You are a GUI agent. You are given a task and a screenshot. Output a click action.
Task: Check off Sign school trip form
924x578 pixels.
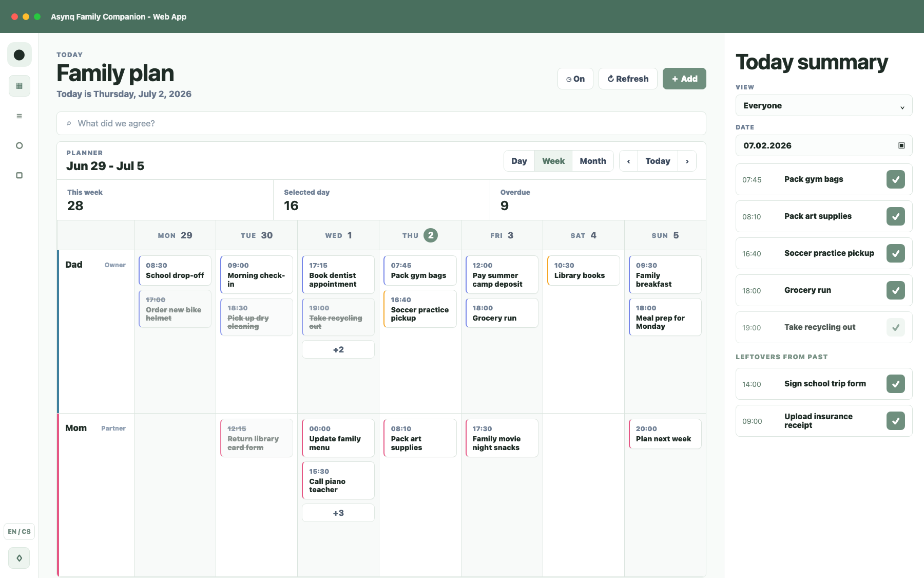(x=896, y=384)
